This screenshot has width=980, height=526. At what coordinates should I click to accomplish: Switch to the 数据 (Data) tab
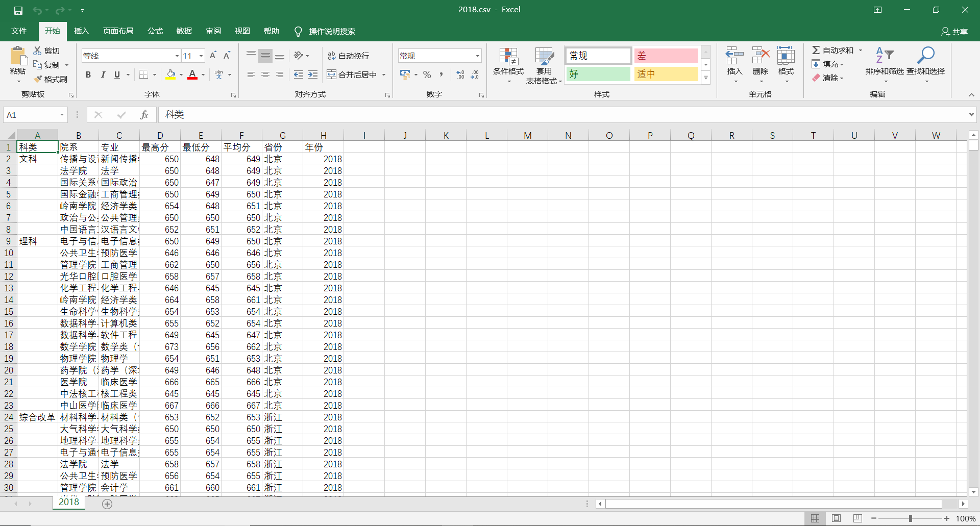coord(184,31)
